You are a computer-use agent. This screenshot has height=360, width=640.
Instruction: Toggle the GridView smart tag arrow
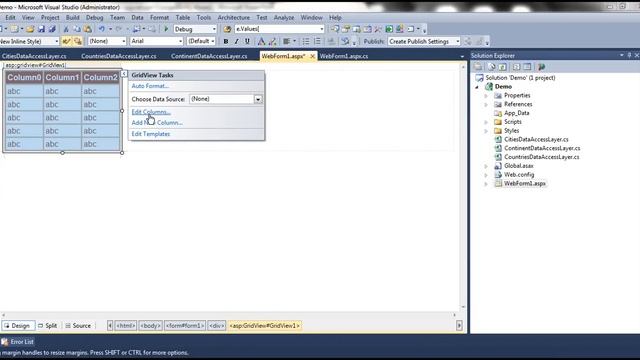(124, 74)
